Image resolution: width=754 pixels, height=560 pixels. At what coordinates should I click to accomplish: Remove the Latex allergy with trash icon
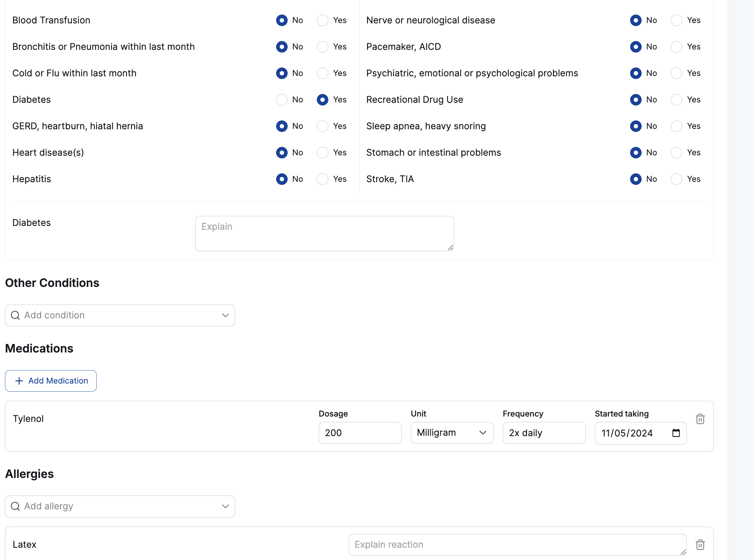point(700,545)
